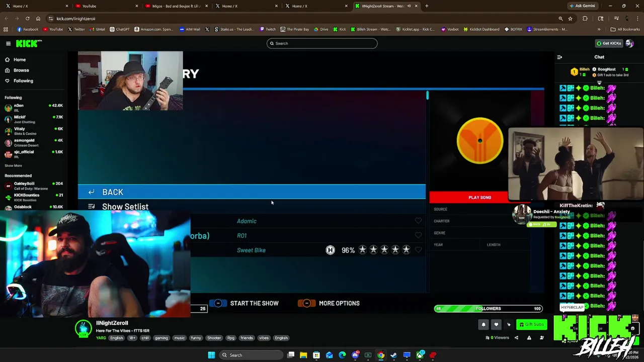Click the Sweet Bike song row in stream
The height and width of the screenshot is (362, 644).
308,250
